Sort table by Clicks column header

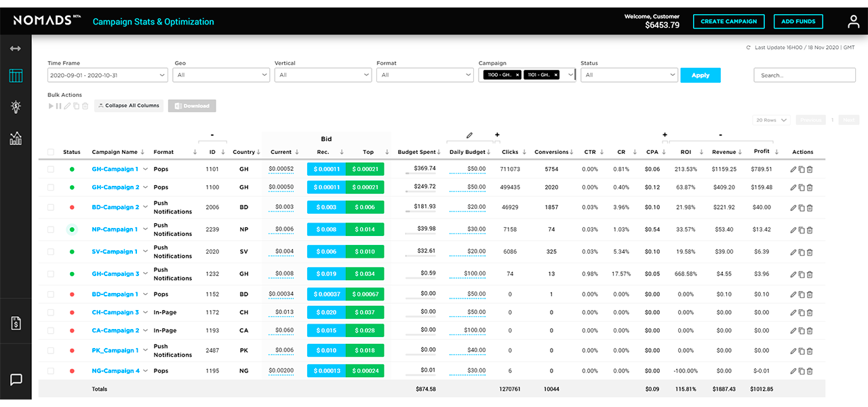[509, 152]
